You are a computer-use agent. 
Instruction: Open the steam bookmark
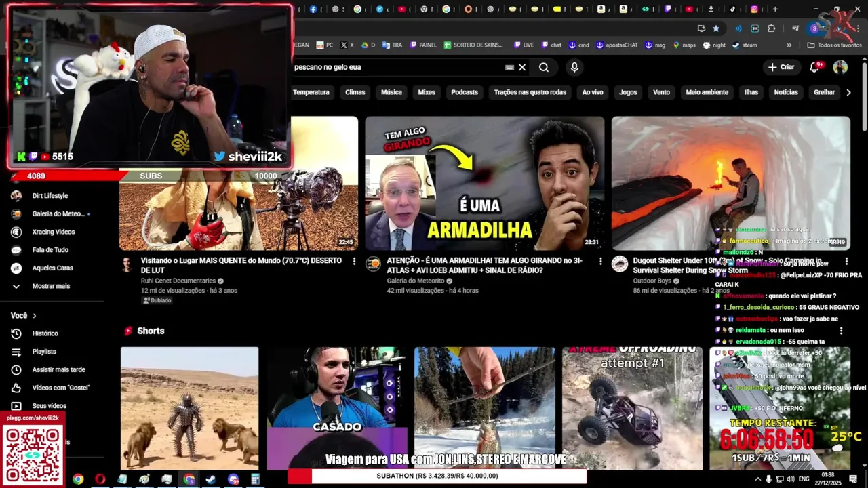[x=744, y=45]
